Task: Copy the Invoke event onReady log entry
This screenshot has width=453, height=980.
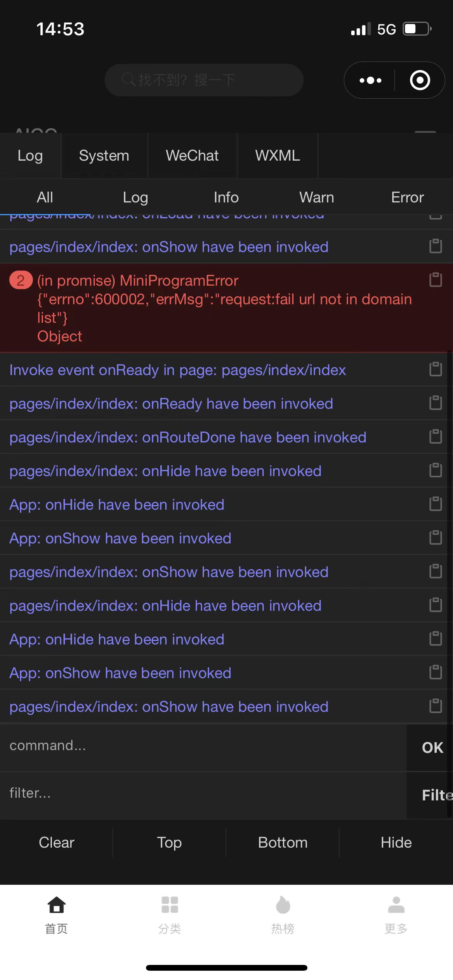Action: pyautogui.click(x=436, y=369)
